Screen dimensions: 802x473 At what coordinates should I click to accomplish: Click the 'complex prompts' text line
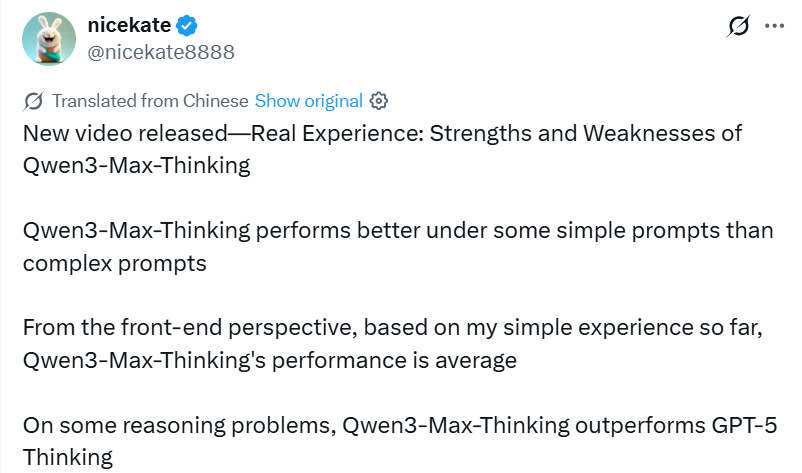(114, 263)
